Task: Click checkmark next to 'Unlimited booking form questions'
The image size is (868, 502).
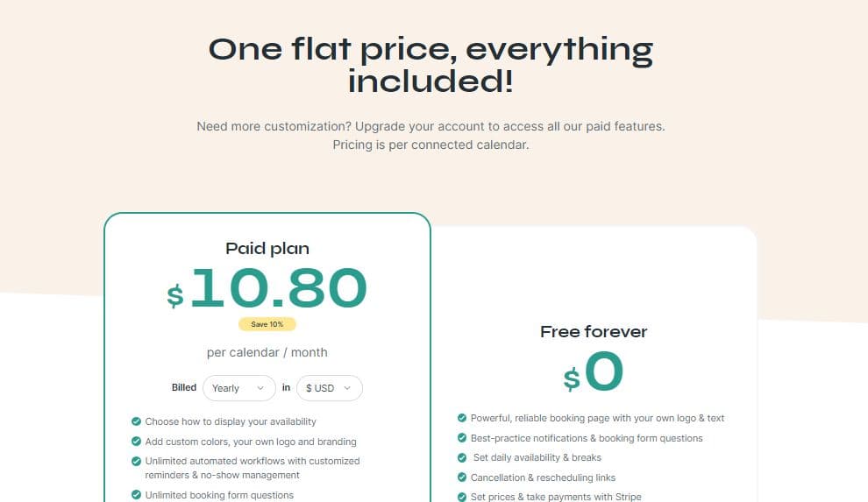Action: pyautogui.click(x=136, y=495)
